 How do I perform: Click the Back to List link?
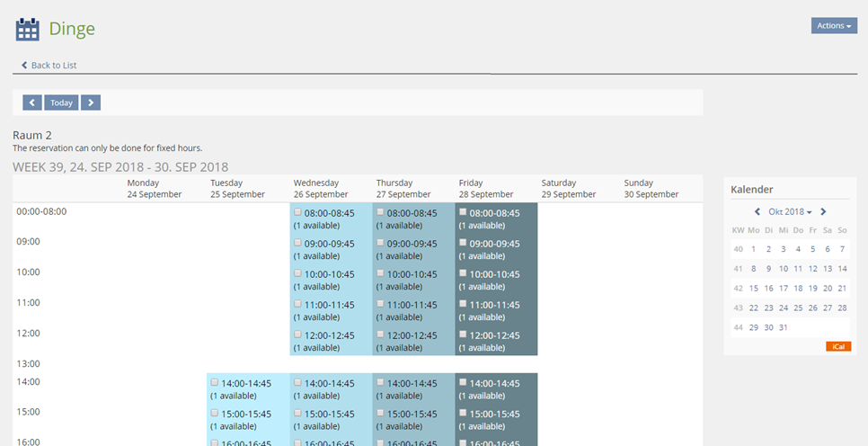[x=54, y=66]
